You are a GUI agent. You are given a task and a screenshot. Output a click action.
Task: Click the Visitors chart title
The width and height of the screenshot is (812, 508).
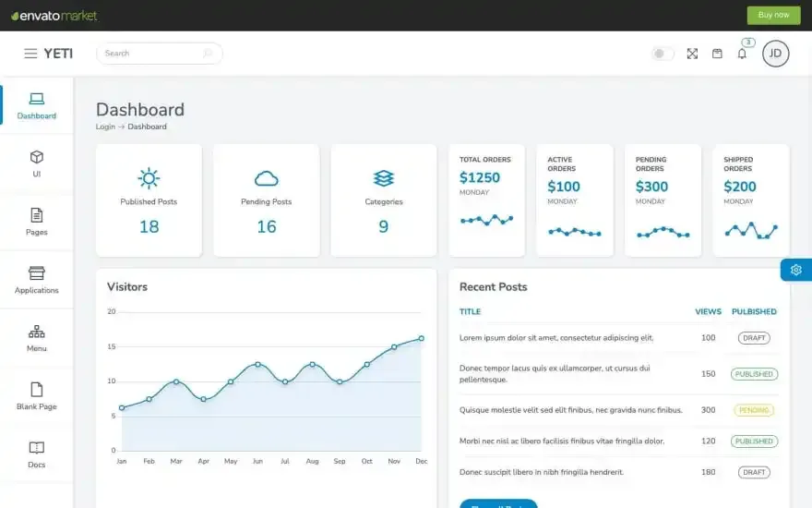pos(127,286)
